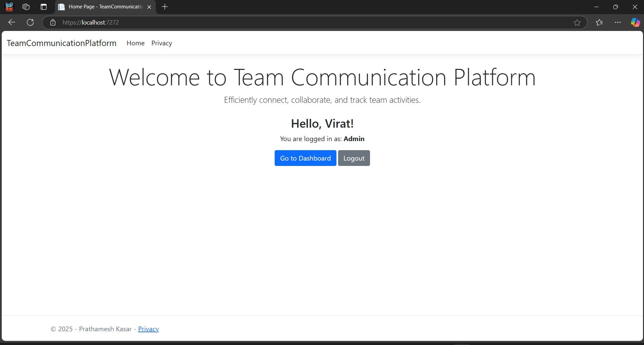View site info via lock icon
This screenshot has height=345, width=644.
point(53,23)
